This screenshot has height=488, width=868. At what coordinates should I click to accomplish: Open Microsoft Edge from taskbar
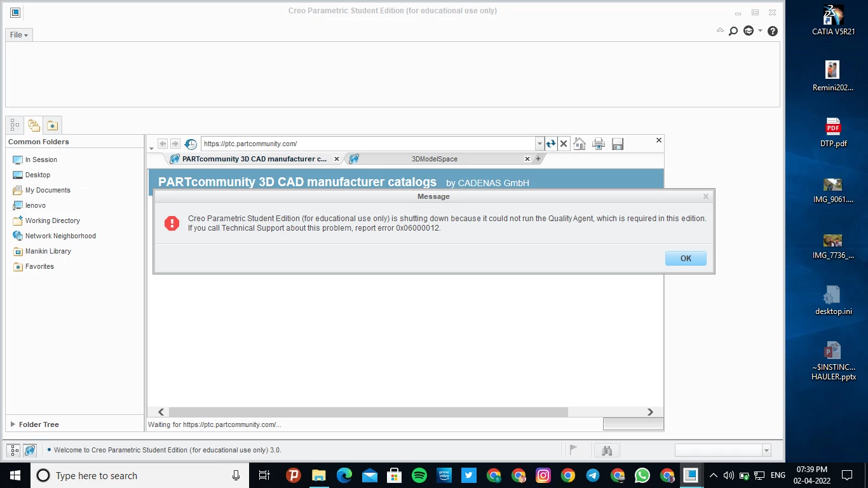[344, 475]
